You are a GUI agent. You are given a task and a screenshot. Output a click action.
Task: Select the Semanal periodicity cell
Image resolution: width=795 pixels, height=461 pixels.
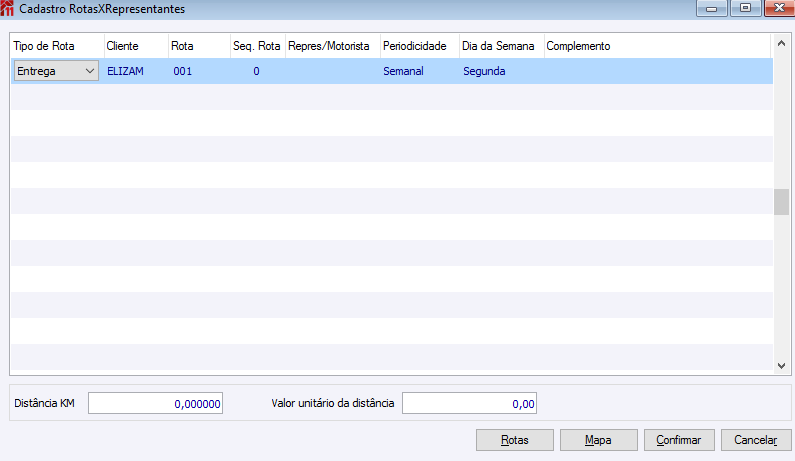point(420,71)
